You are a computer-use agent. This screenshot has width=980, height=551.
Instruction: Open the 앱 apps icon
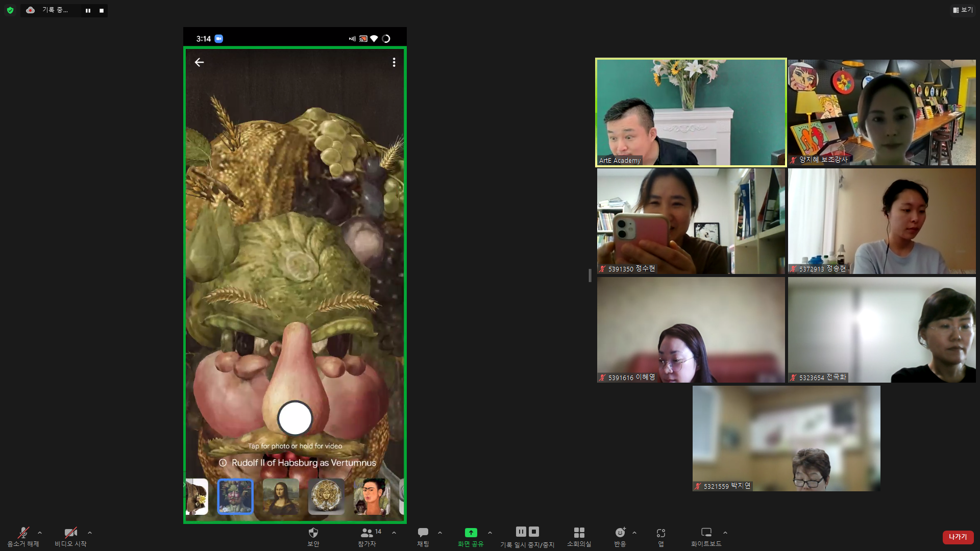661,533
